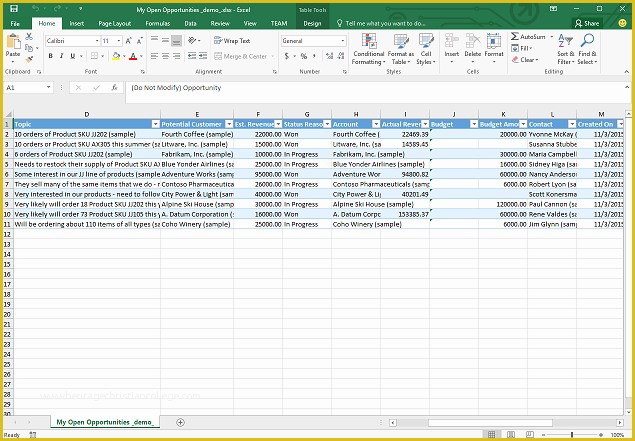Image resolution: width=635 pixels, height=441 pixels.
Task: Click Percent Style icon
Action: [304, 56]
